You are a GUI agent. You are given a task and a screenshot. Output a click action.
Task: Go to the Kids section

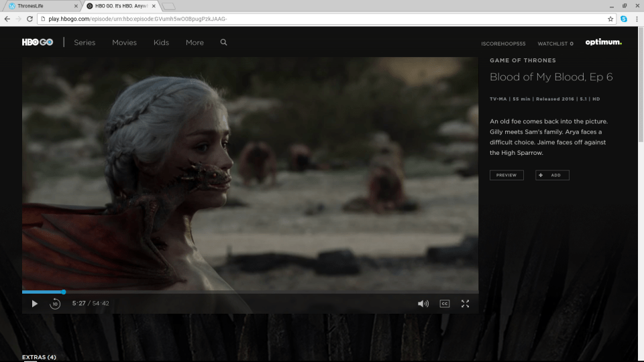pos(161,42)
